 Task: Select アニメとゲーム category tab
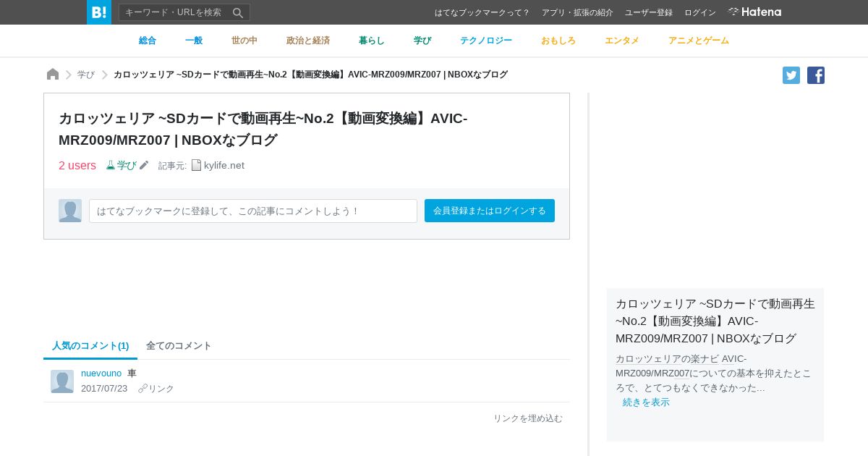click(699, 41)
